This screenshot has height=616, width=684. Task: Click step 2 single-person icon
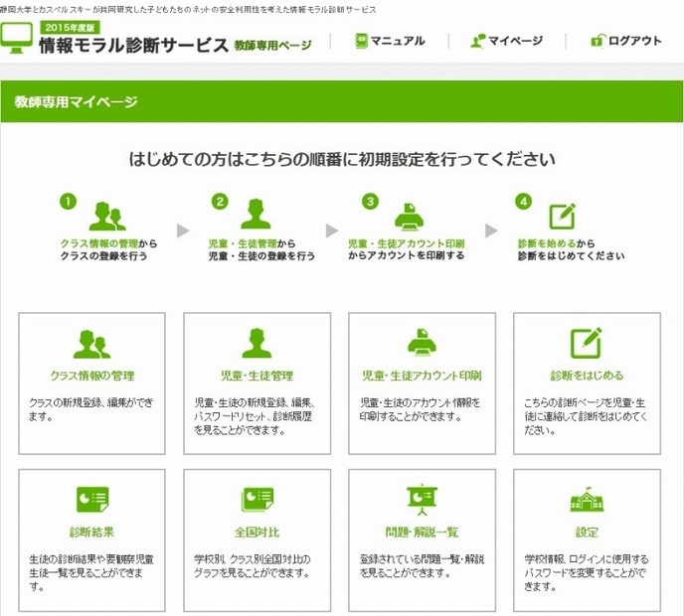click(x=256, y=214)
